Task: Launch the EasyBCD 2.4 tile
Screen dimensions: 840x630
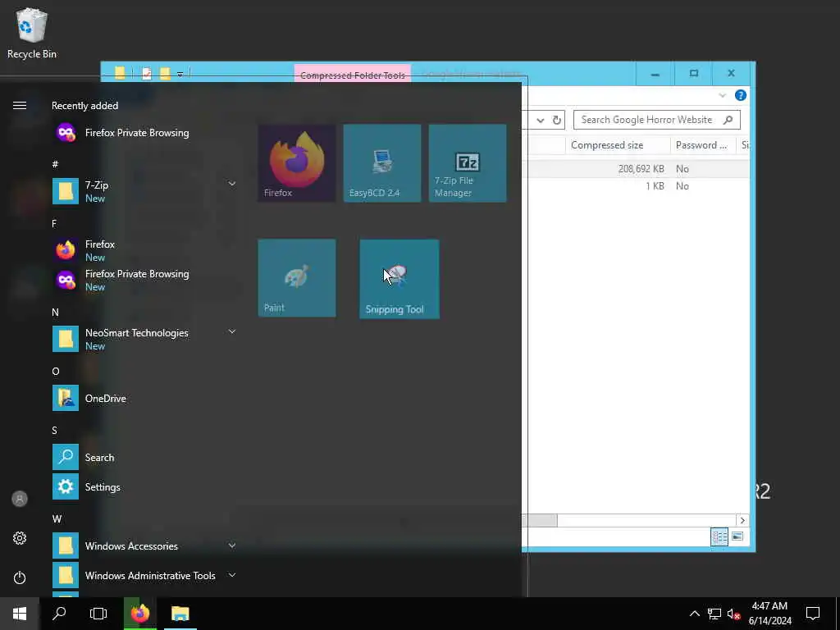Action: click(x=382, y=163)
